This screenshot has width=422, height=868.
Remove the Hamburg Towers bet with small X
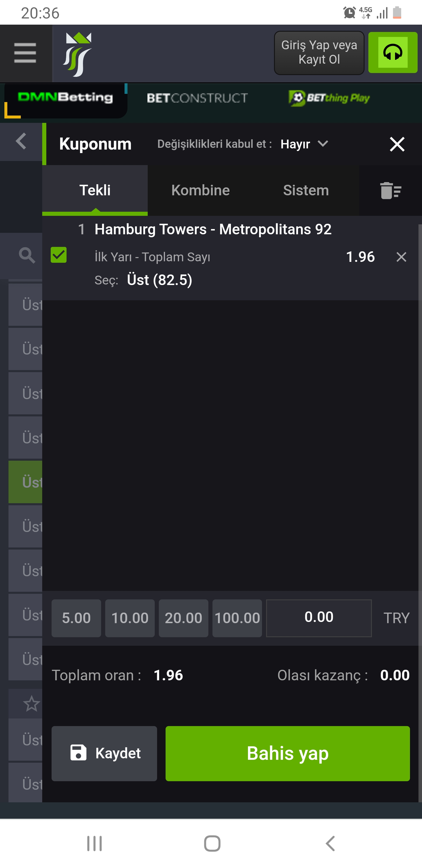point(401,257)
